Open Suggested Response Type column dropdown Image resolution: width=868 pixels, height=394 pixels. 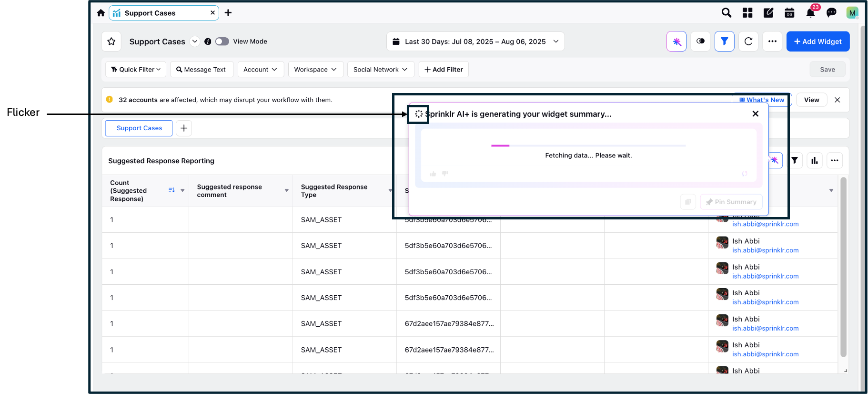[390, 190]
